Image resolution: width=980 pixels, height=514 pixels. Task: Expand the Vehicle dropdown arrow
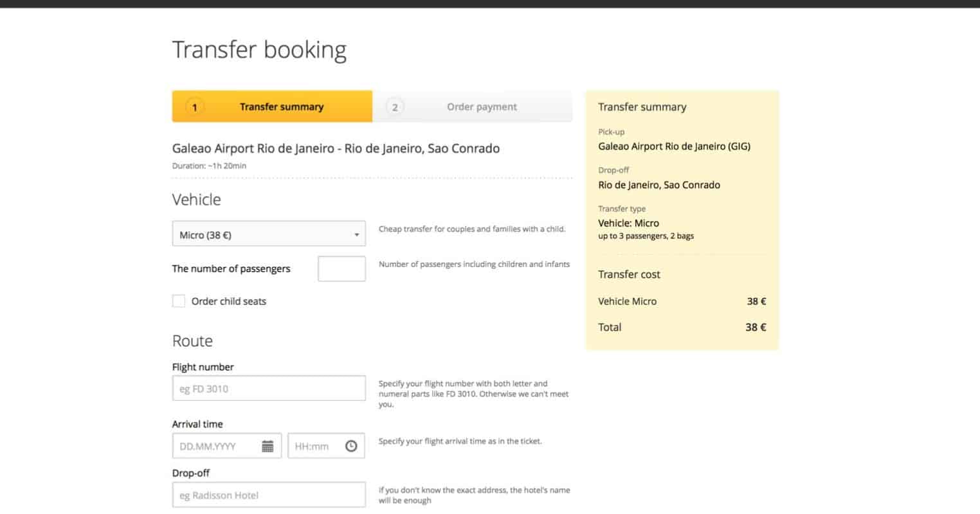(x=356, y=235)
